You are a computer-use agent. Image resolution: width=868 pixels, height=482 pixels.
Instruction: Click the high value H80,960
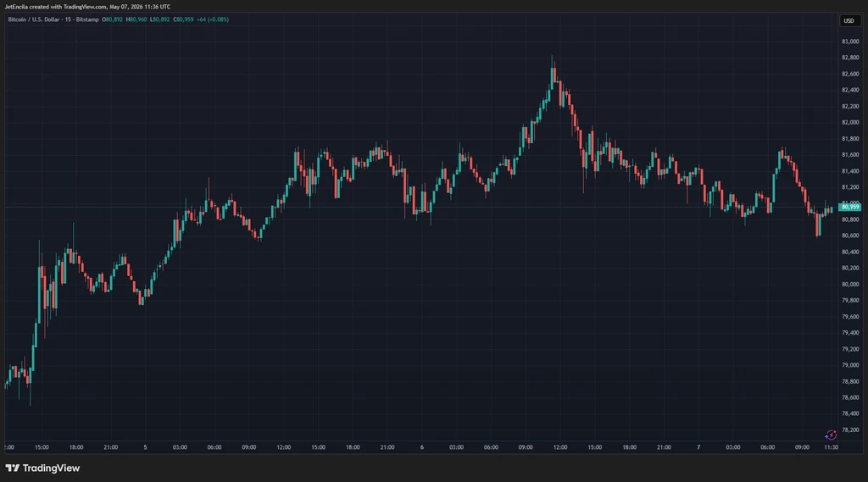[x=136, y=19]
